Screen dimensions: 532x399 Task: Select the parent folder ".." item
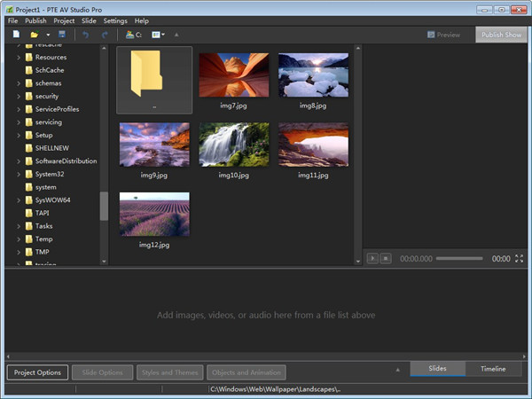click(x=154, y=80)
